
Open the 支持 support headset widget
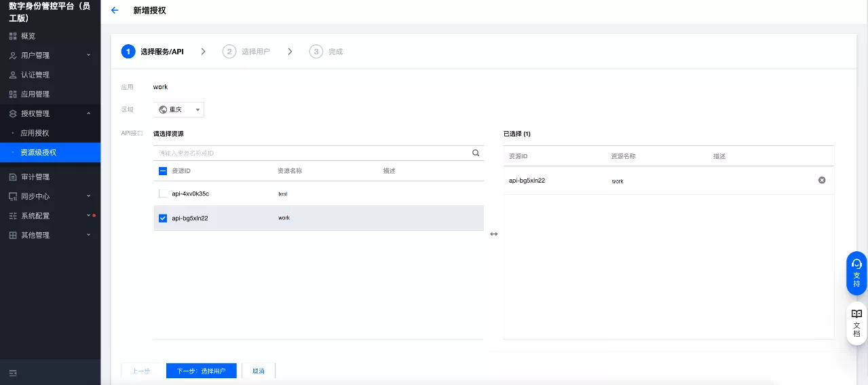856,272
